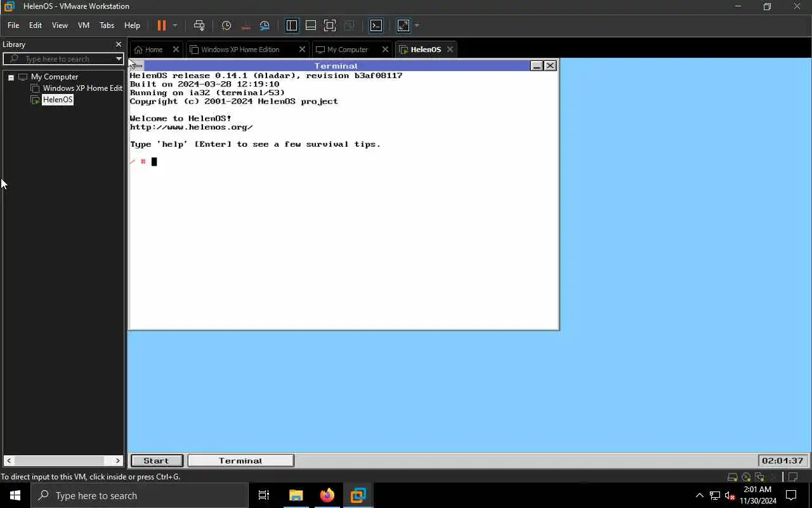The image size is (812, 508).
Task: Click the HelenOS Start button
Action: pyautogui.click(x=156, y=460)
